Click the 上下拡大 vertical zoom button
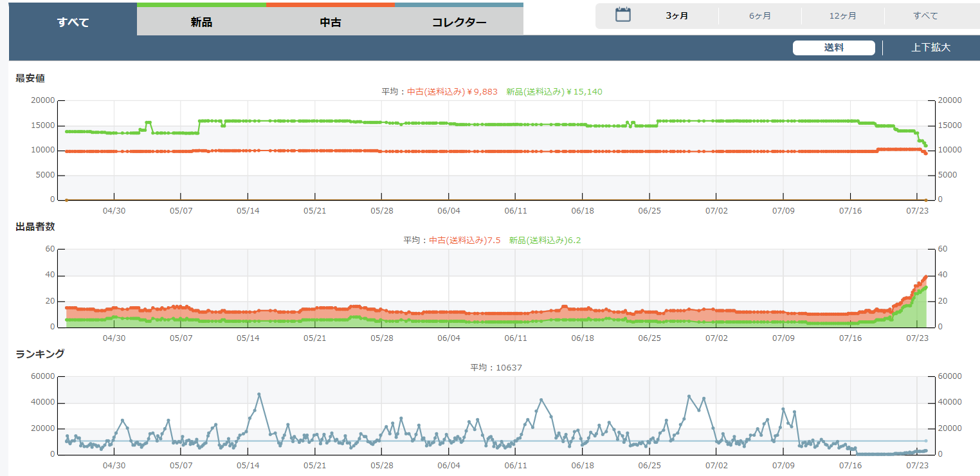 930,48
